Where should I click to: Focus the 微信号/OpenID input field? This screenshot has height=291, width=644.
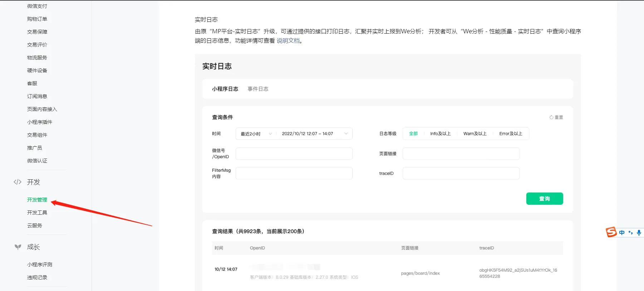tap(294, 154)
